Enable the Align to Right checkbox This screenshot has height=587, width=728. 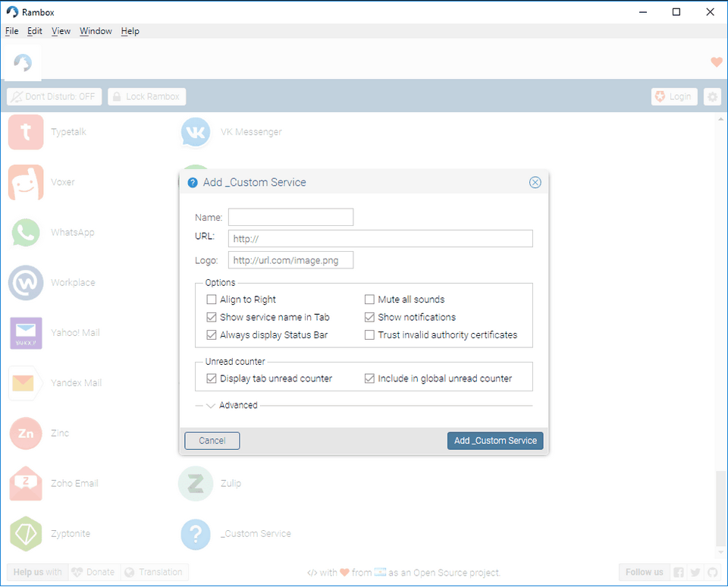click(212, 300)
